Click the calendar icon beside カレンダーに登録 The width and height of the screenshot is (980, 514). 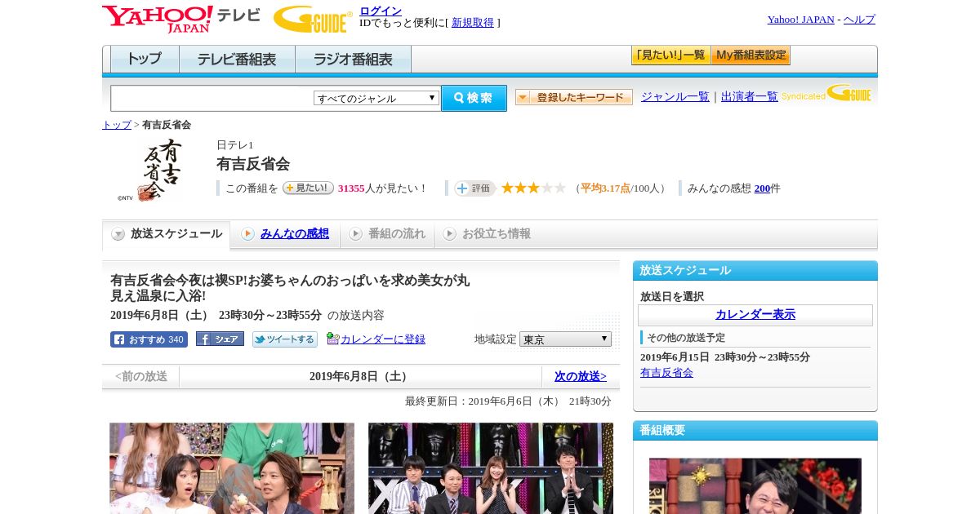coord(332,339)
